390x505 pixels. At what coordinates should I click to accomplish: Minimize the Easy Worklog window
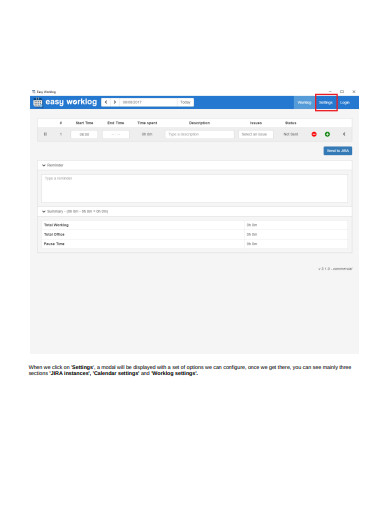pyautogui.click(x=330, y=91)
